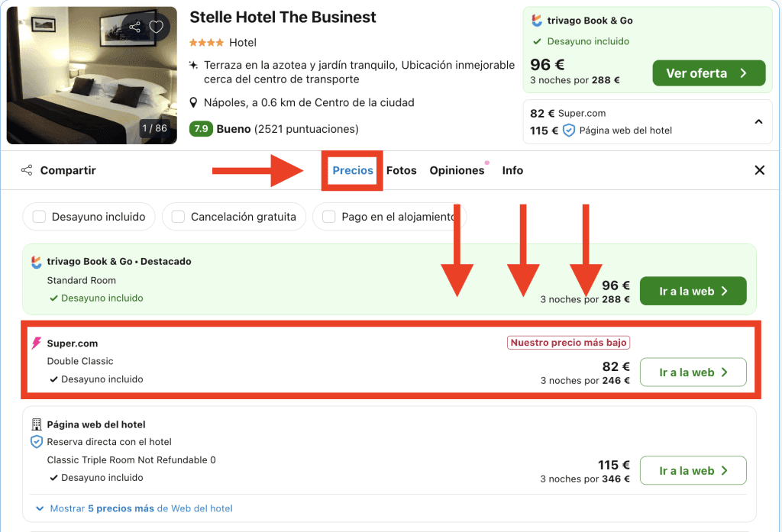Click the Super.com lightning bolt icon
The width and height of the screenshot is (782, 532).
click(36, 343)
